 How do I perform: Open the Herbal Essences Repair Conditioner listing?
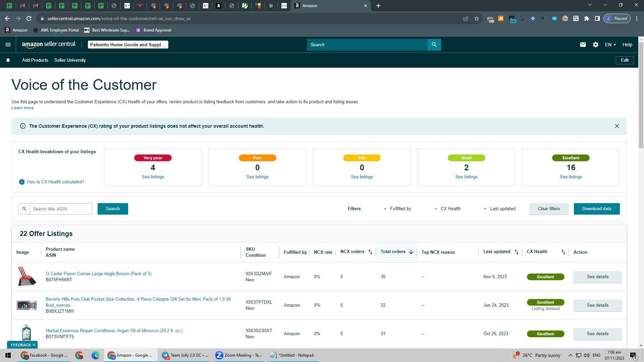pyautogui.click(x=114, y=331)
